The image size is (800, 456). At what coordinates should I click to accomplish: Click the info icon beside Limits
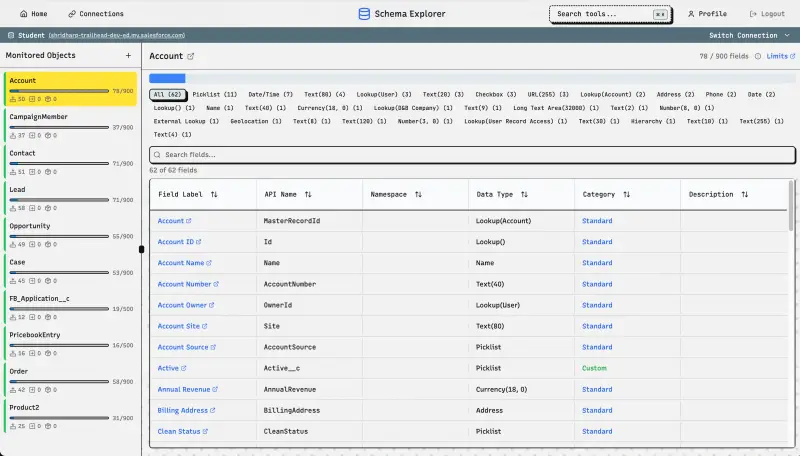(x=758, y=56)
